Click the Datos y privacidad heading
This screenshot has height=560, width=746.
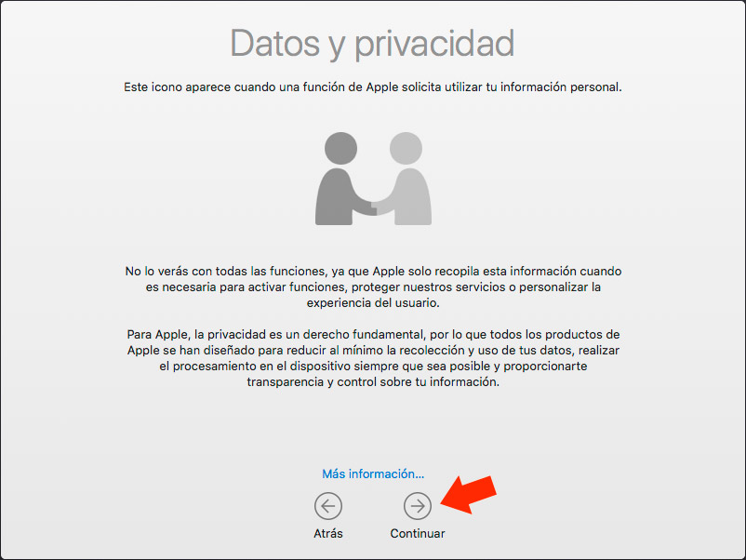tap(372, 44)
